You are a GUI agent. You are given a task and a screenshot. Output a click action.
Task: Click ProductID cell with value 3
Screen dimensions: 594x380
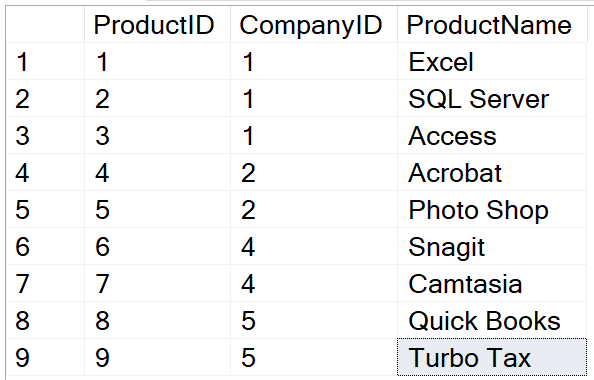tap(158, 135)
